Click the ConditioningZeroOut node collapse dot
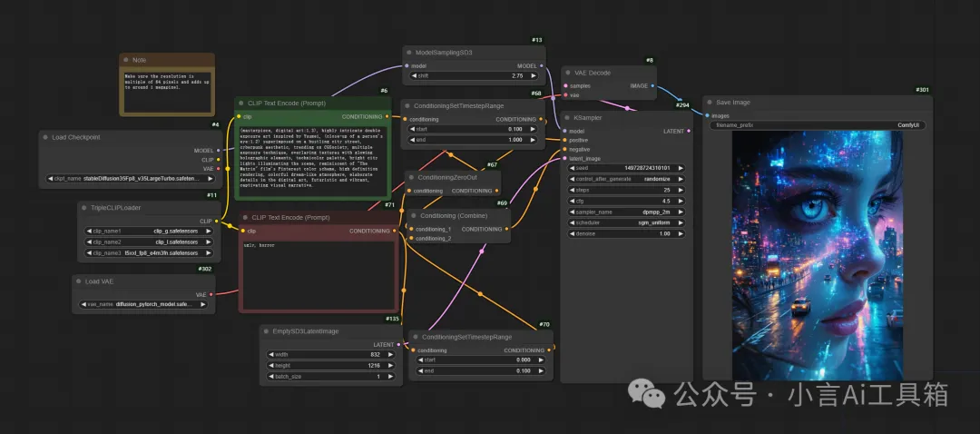This screenshot has height=434, width=980. coord(409,177)
